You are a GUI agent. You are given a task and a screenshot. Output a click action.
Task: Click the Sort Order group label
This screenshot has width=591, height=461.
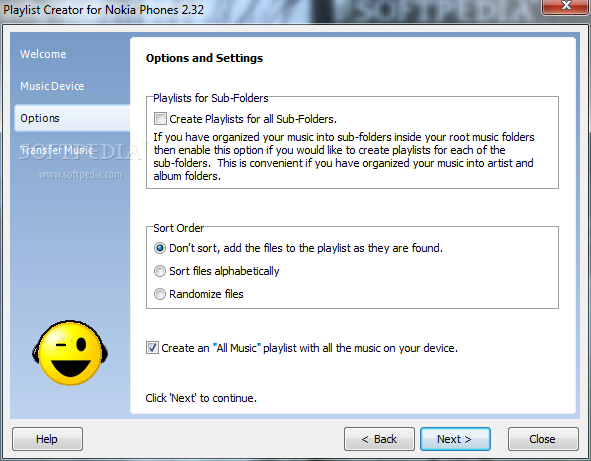[x=178, y=228]
